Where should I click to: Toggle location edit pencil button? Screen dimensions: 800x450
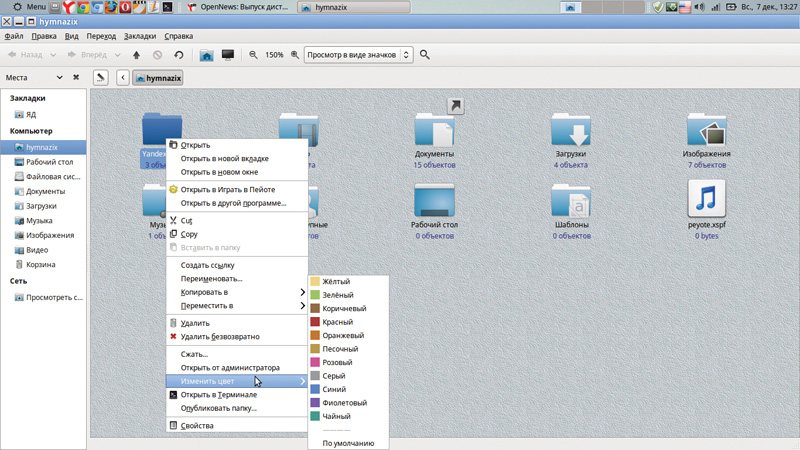101,78
